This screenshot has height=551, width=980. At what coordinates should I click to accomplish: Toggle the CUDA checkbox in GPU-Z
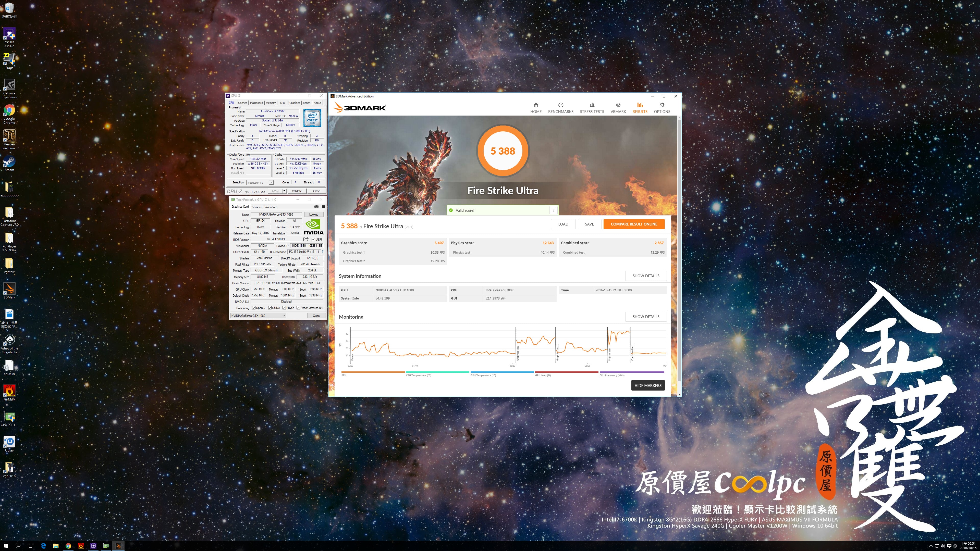[270, 308]
